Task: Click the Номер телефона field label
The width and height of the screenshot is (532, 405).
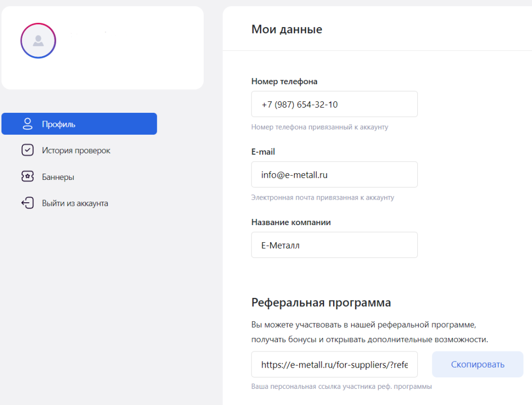Action: pos(284,82)
